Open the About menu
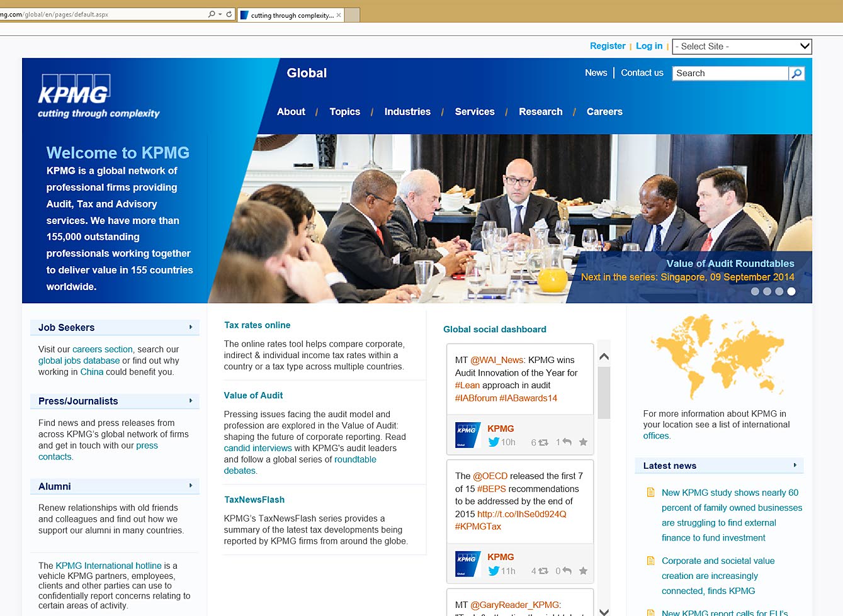 point(291,112)
